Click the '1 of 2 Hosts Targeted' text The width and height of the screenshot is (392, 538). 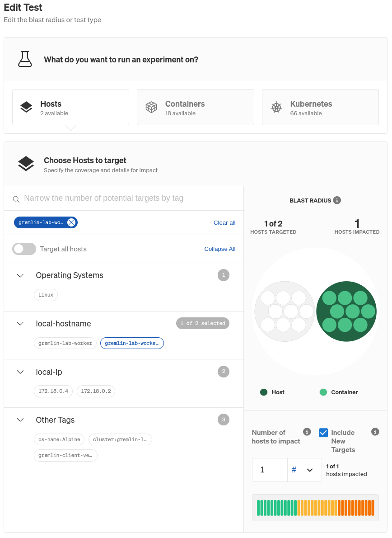coord(273,227)
